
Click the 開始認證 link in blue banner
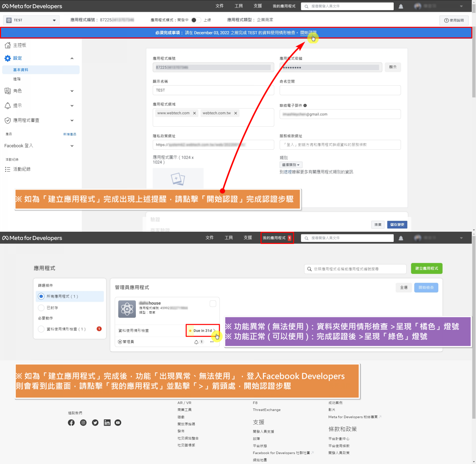(308, 33)
